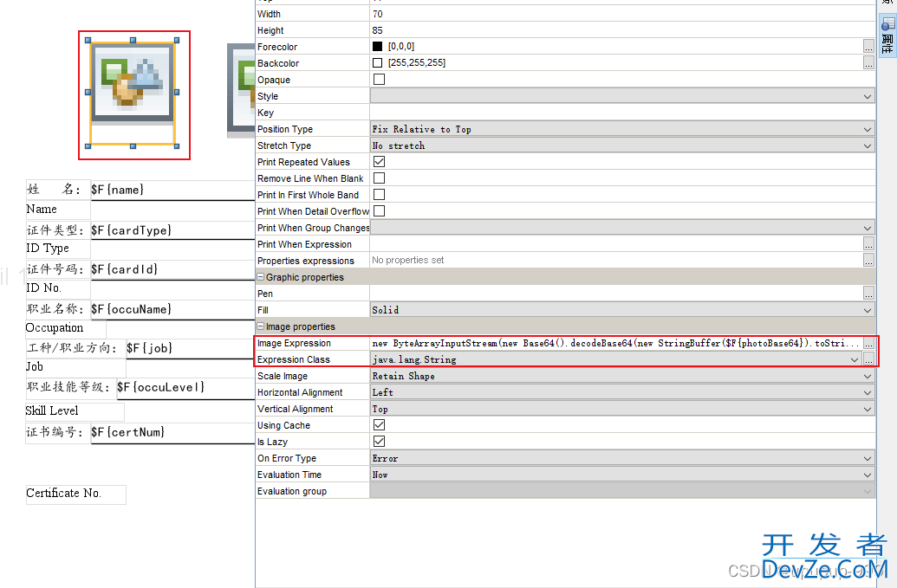Open Evaluation Time dropdown showing Now

pyautogui.click(x=622, y=475)
